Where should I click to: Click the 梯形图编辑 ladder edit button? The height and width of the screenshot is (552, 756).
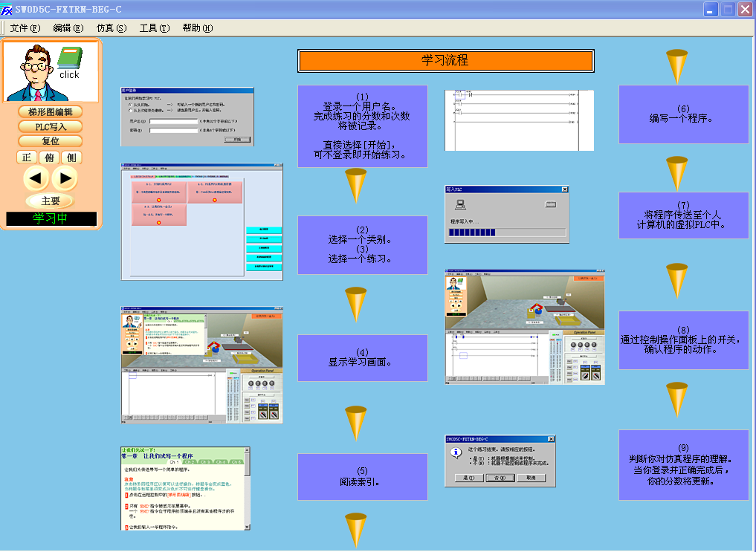51,111
